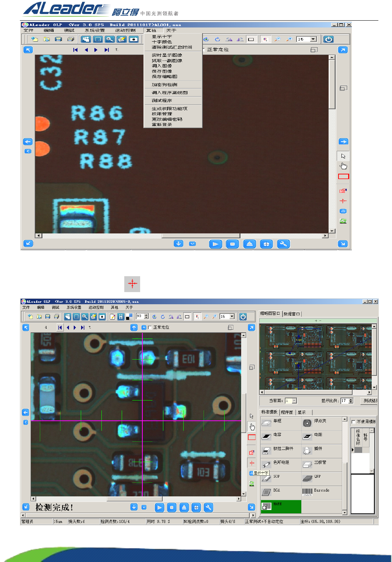This screenshot has height=562, width=392.
Task: Select hand pan tool in 2665-B window
Action: [x=252, y=427]
